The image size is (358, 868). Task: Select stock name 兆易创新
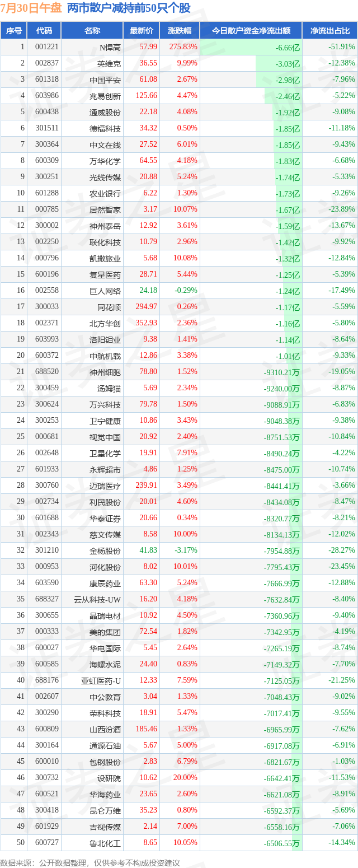pyautogui.click(x=105, y=96)
